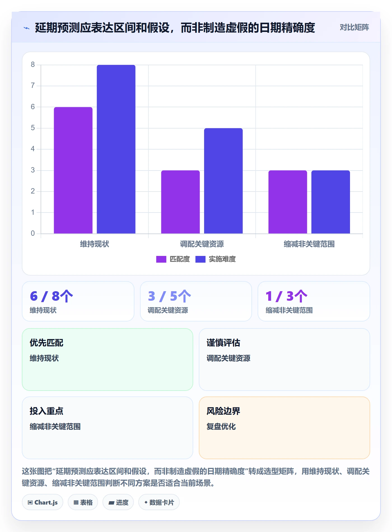The width and height of the screenshot is (392, 532).
Task: Toggle the purple 匹配度 legend swatch
Action: tap(161, 259)
